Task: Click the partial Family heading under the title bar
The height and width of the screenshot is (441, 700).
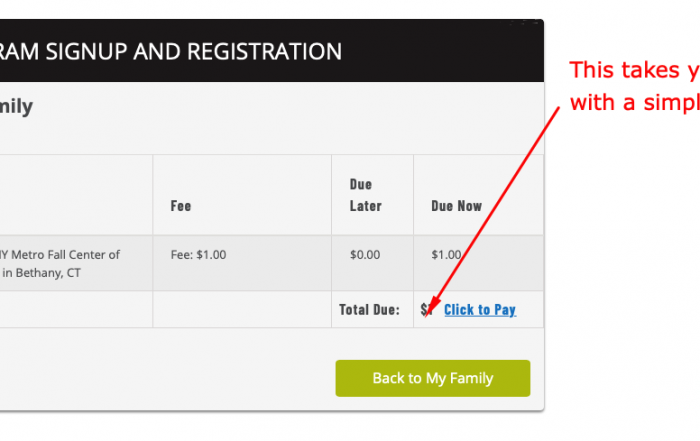Action: [16, 107]
